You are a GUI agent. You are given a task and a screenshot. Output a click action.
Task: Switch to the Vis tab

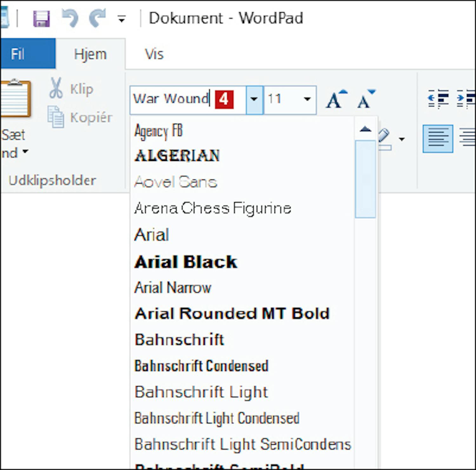pos(154,54)
